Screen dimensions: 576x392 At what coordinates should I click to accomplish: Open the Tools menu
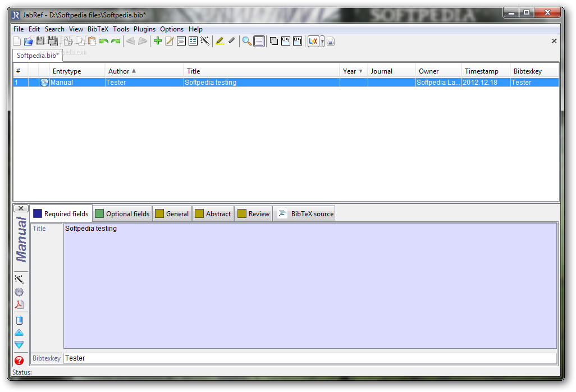[x=121, y=29]
